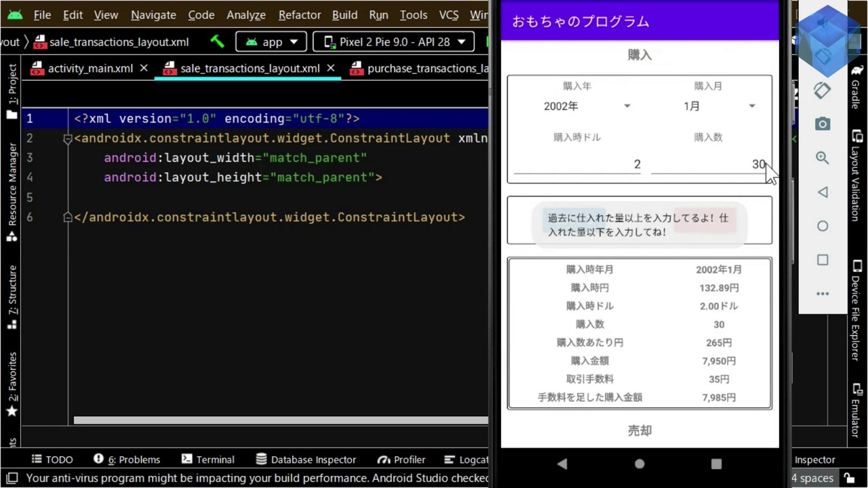Rotate the virtual device
The image size is (868, 488).
click(821, 90)
